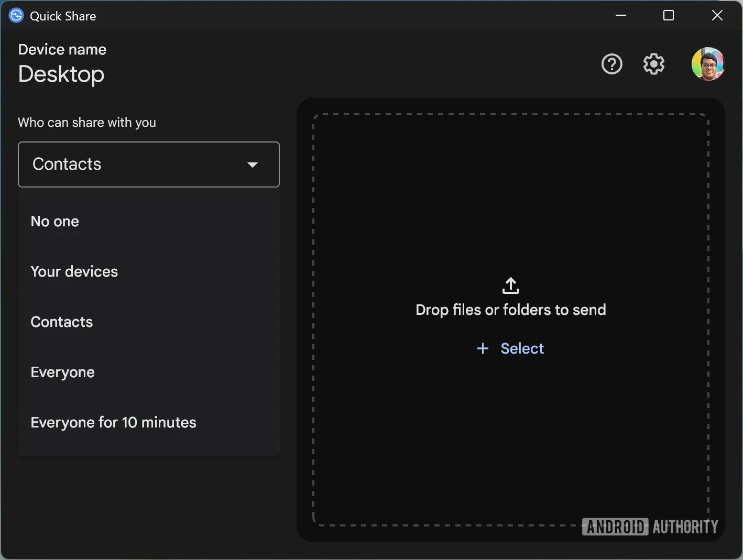Open the help question mark icon

611,64
